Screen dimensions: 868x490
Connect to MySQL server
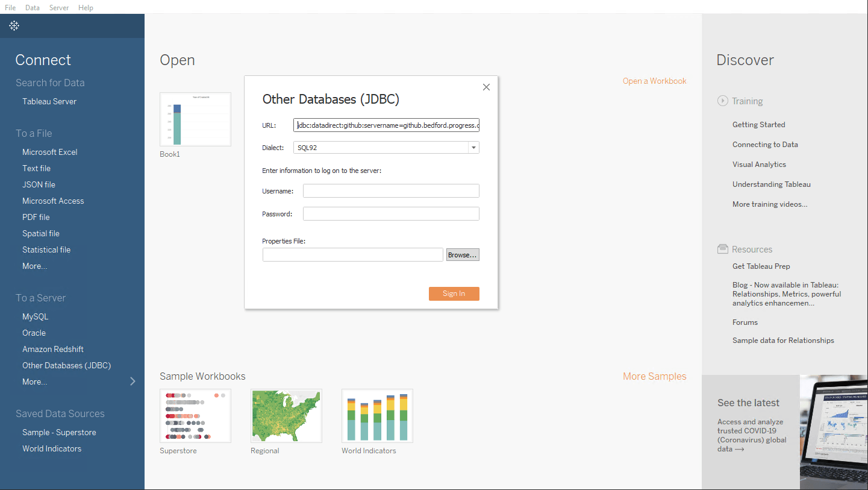pos(35,316)
